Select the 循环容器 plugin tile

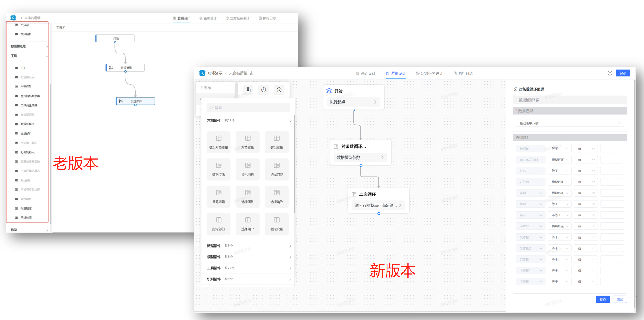click(218, 197)
